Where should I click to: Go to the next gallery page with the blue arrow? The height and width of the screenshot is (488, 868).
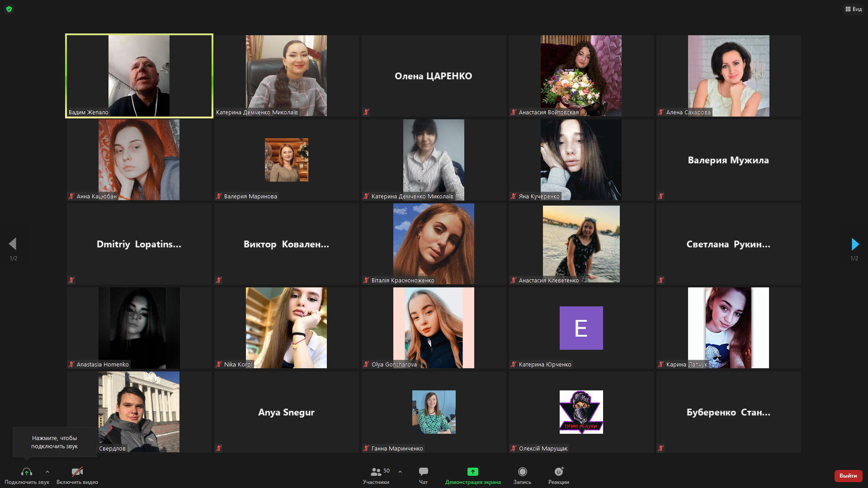[x=854, y=244]
